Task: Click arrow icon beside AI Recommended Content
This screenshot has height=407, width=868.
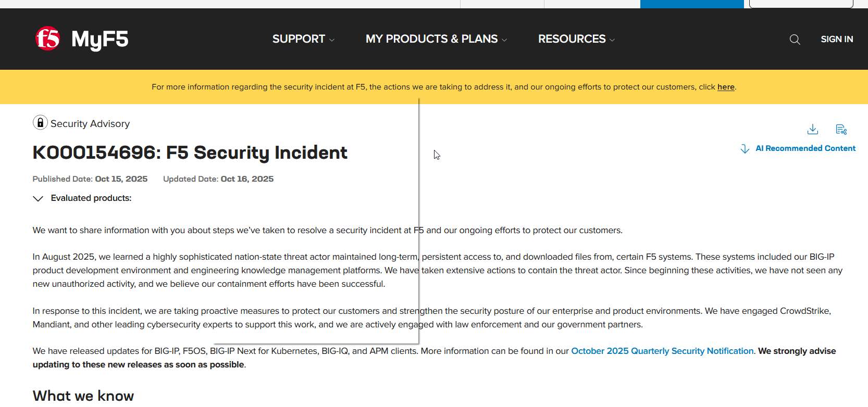Action: tap(745, 149)
